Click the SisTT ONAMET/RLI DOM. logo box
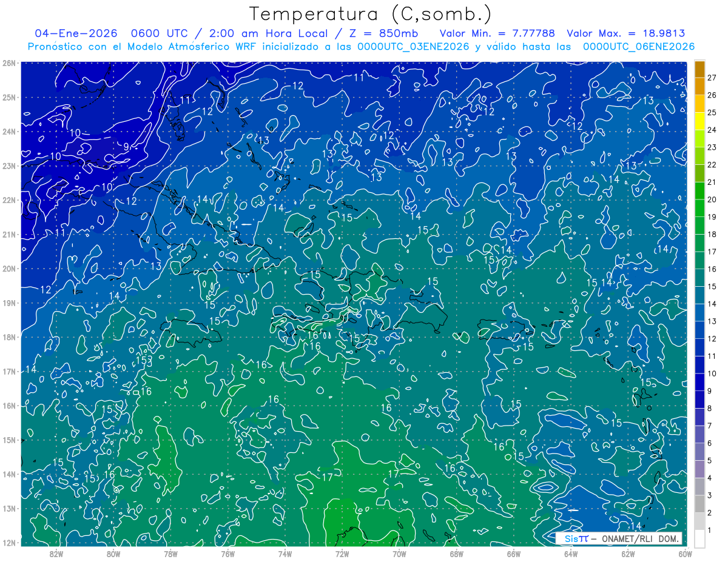The image size is (728, 562). [x=618, y=538]
